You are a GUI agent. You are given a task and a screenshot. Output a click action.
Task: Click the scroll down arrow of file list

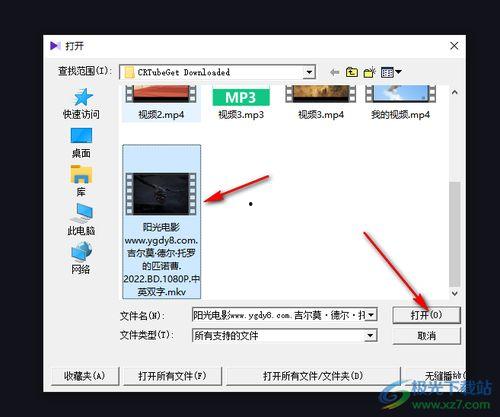pos(455,293)
